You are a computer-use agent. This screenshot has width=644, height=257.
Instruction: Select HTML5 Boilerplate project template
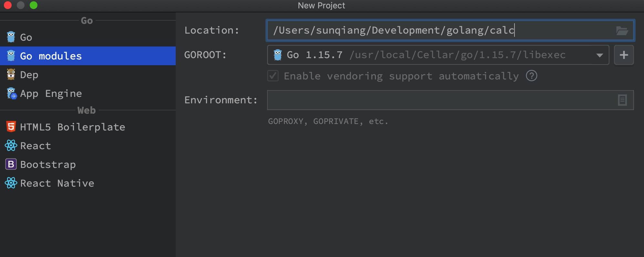pos(72,127)
